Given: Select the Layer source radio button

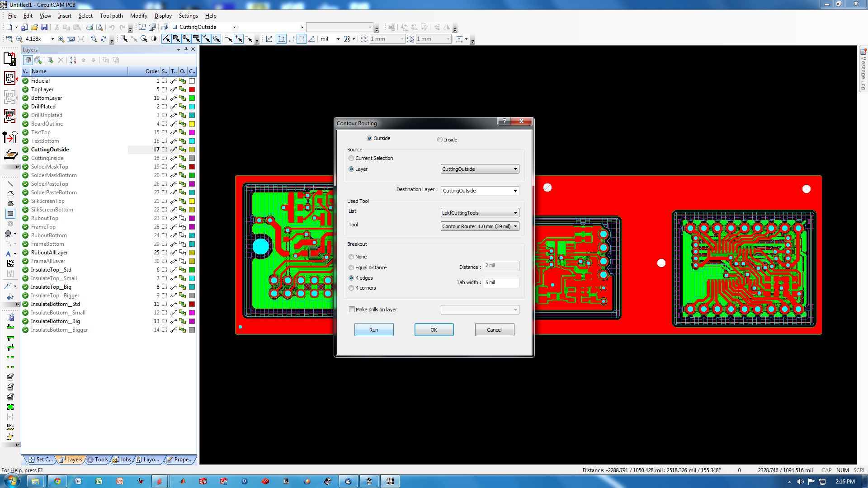Looking at the screenshot, I should coord(351,169).
